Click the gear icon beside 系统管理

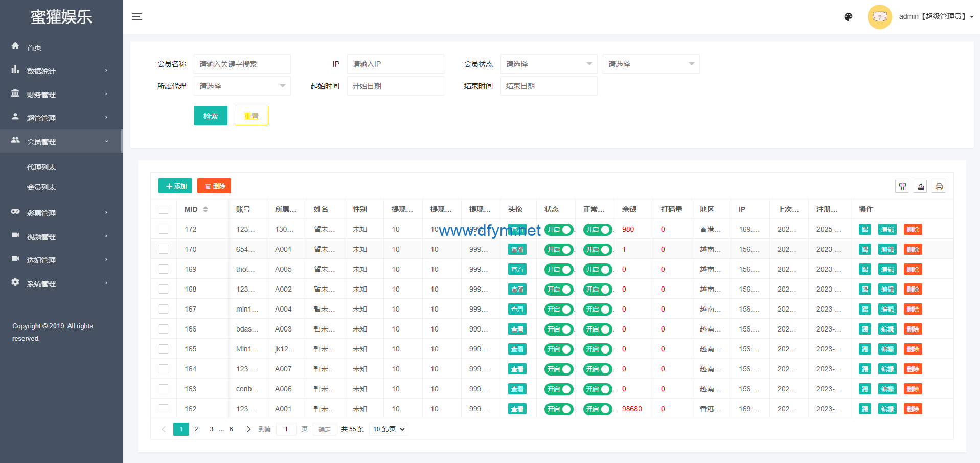[15, 282]
